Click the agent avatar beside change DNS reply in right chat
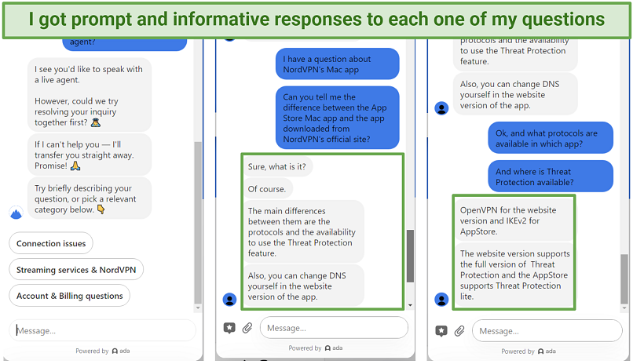The image size is (633, 364). [x=441, y=108]
